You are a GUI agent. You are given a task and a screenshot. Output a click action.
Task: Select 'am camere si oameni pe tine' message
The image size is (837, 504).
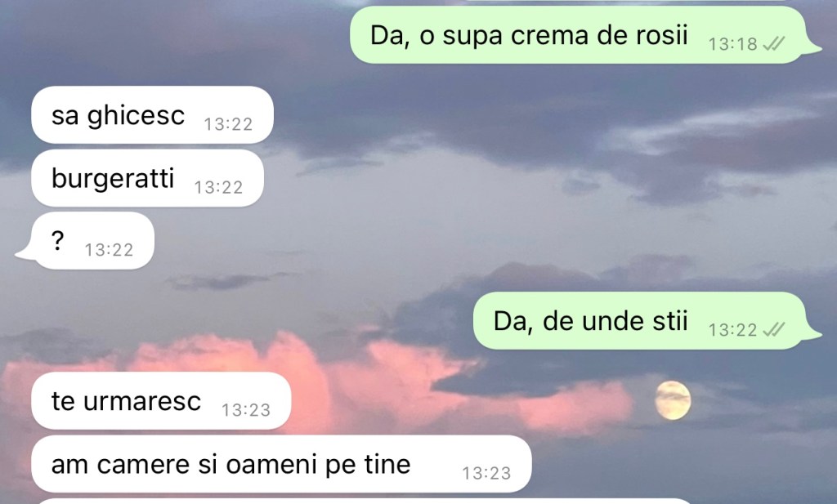281,464
